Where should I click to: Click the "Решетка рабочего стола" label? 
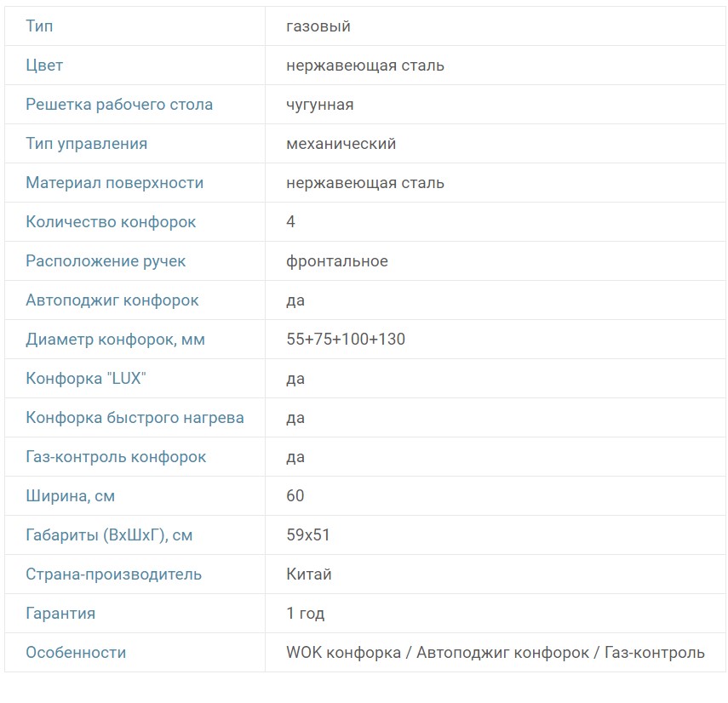(119, 105)
